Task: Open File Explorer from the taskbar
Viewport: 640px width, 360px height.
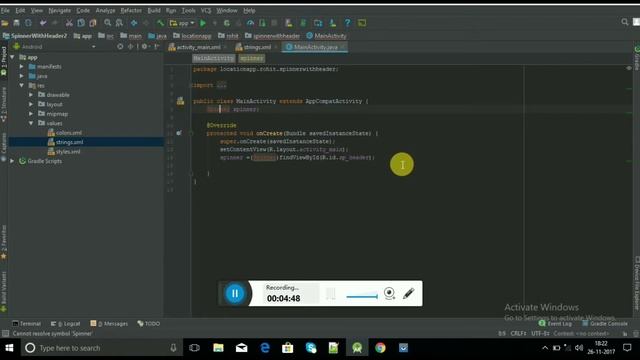Action: coord(218,348)
